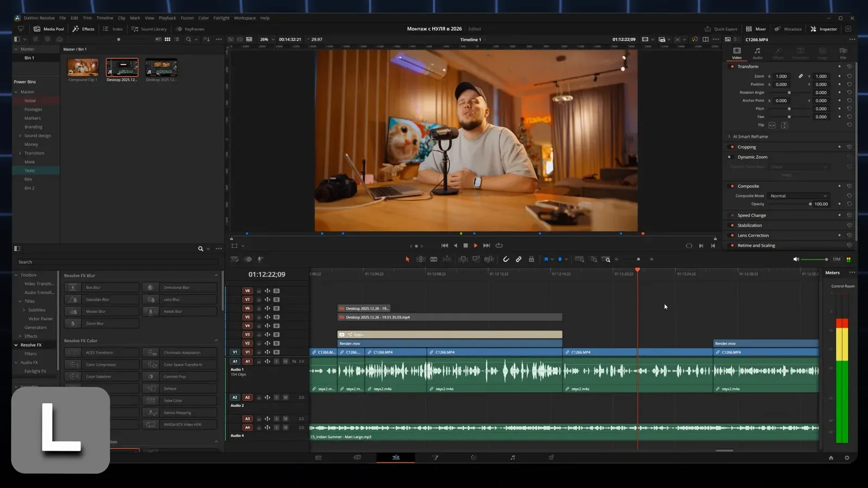868x488 pixels.
Task: Toggle Position Lock padlock icon
Action: click(x=532, y=259)
